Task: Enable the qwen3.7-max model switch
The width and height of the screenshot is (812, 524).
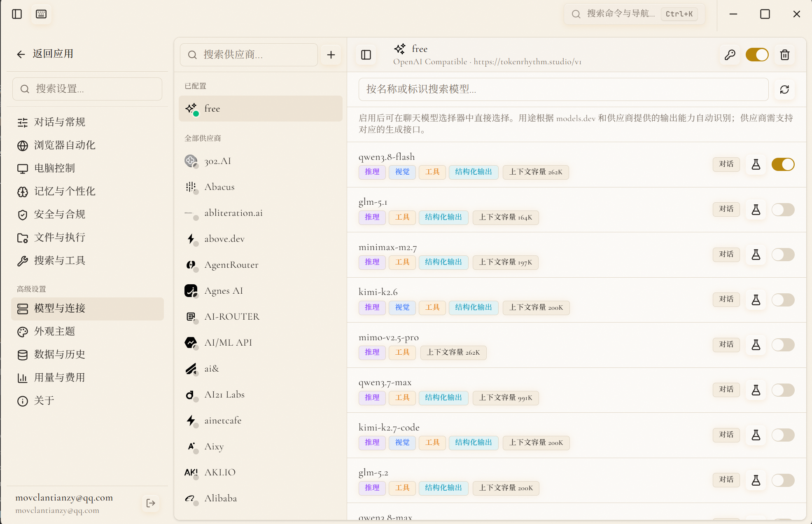Action: pyautogui.click(x=783, y=390)
